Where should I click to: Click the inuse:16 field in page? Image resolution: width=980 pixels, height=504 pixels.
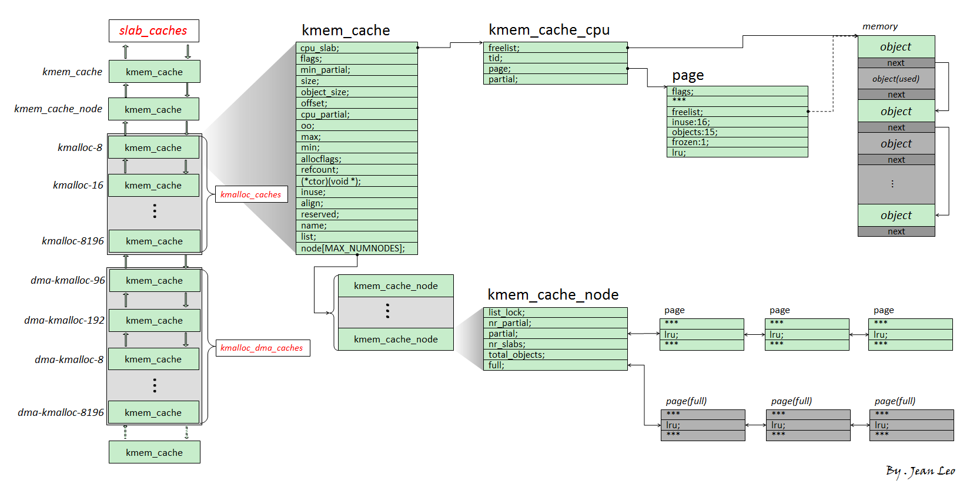pos(737,122)
